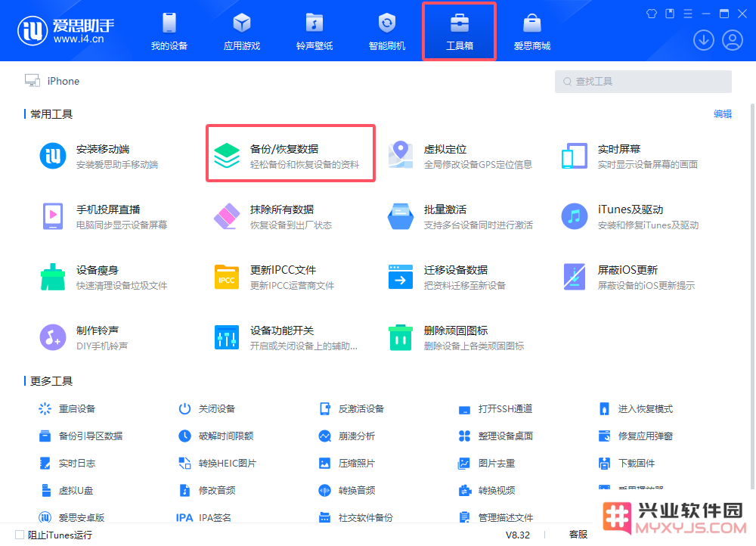Image resolution: width=756 pixels, height=546 pixels.
Task: Click the 客服 link in status bar
Action: tap(578, 535)
